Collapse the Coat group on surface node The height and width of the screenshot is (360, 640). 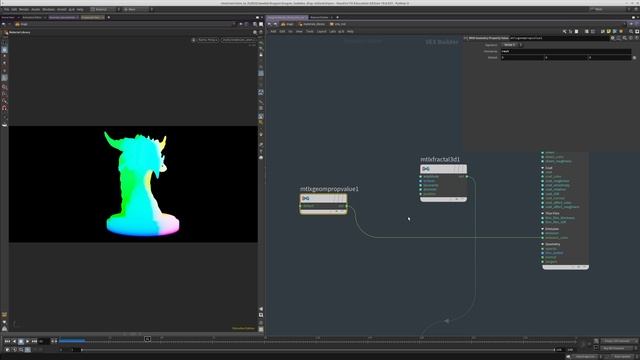[542, 168]
